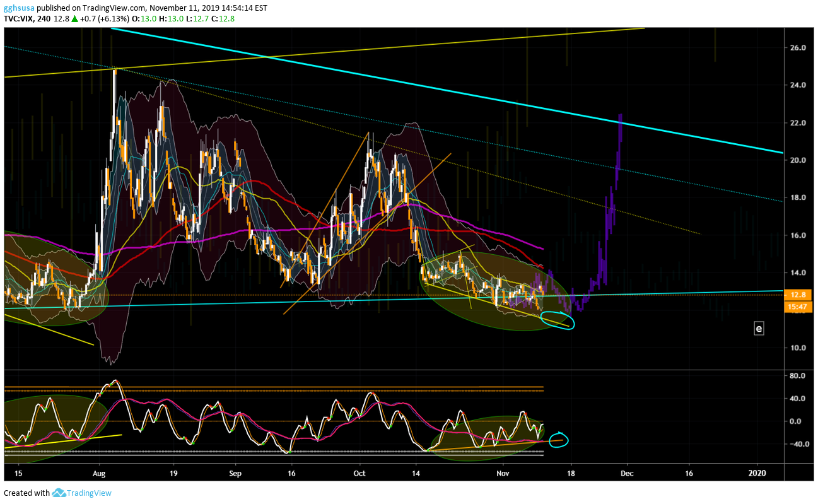Click the TradingView cloud logo icon

(59, 493)
